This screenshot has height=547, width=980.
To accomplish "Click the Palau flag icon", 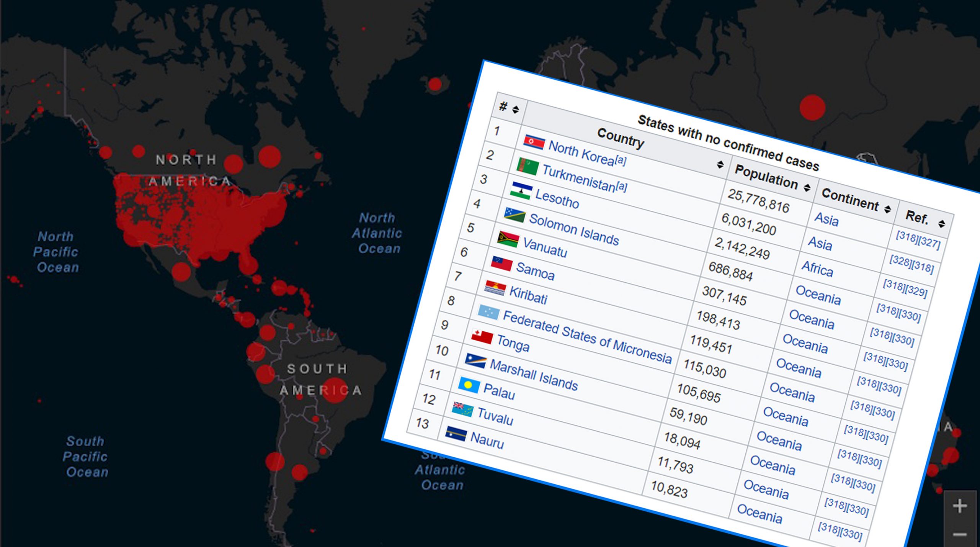I will (469, 385).
